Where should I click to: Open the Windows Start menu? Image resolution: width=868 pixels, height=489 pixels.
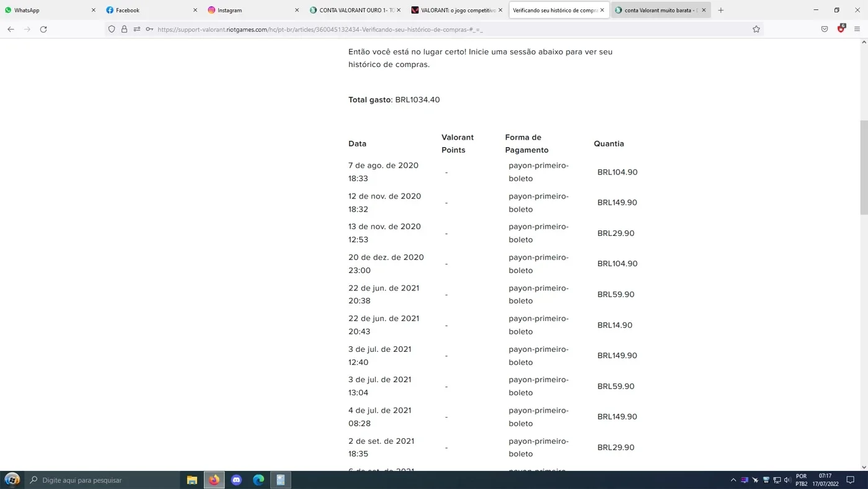tap(12, 480)
